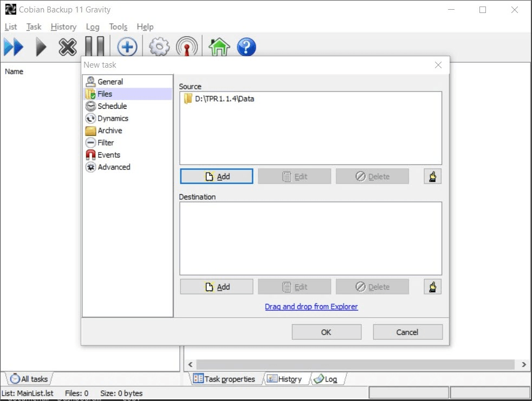This screenshot has width=532, height=401.
Task: Click inside the empty Destination list box
Action: tap(310, 238)
